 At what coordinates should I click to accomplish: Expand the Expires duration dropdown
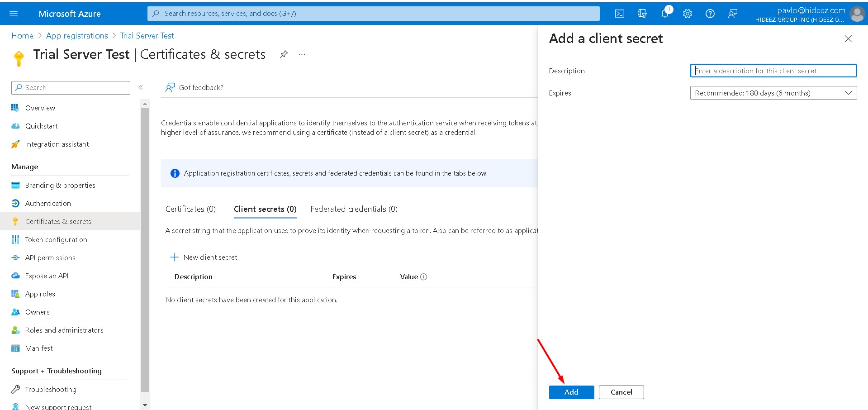pyautogui.click(x=773, y=93)
